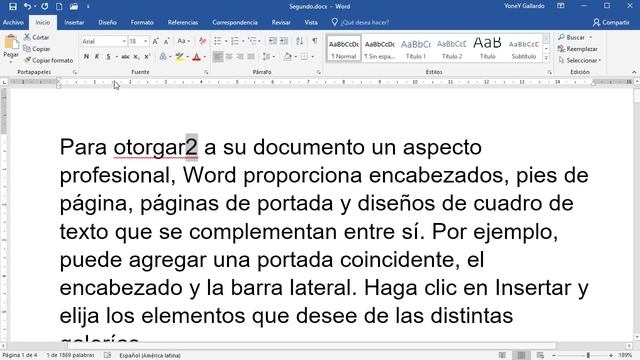Switch to the Diseño tab
The height and width of the screenshot is (360, 640).
pyautogui.click(x=107, y=22)
